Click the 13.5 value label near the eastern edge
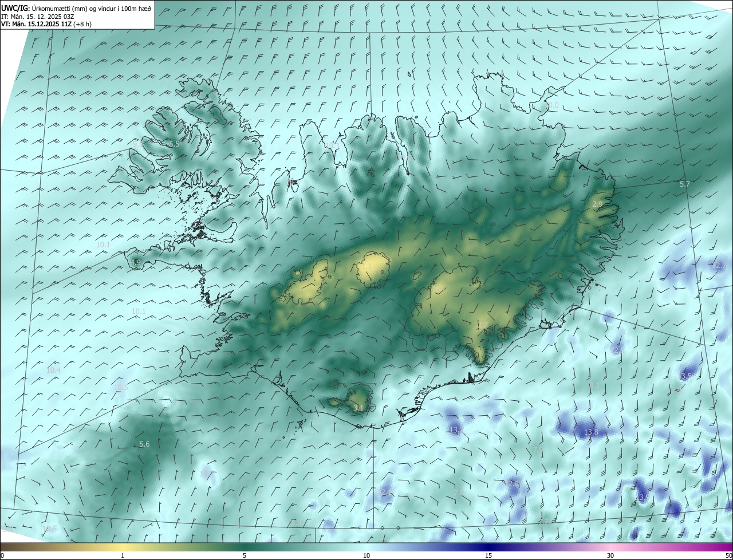 pos(686,376)
